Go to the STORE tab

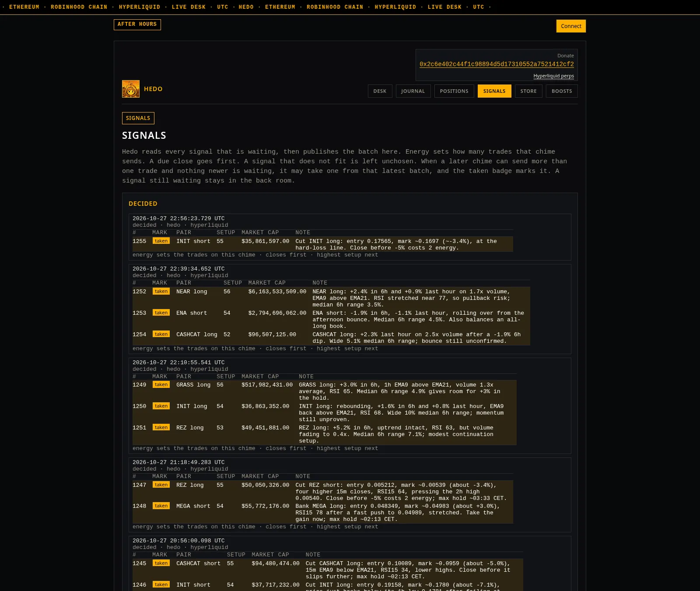[x=528, y=91]
